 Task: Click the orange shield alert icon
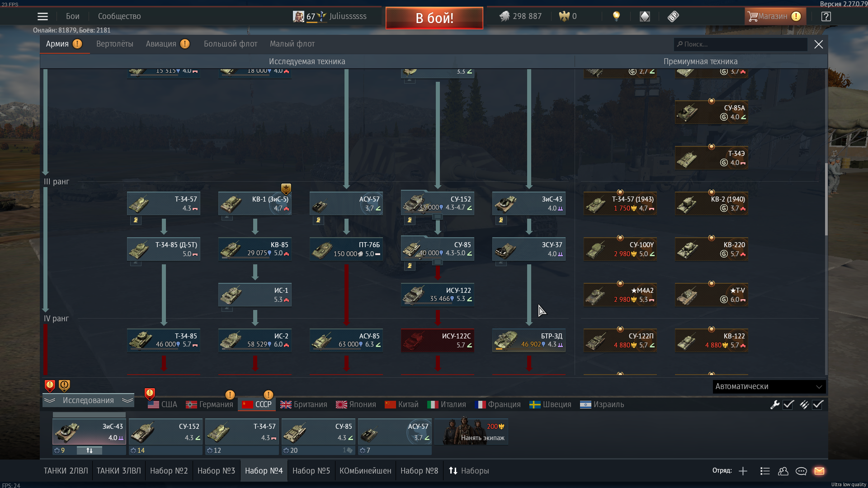[64, 385]
